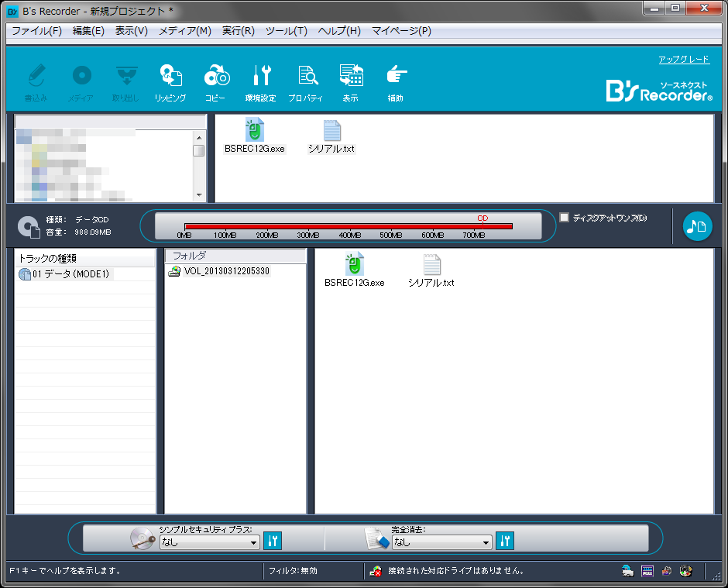728x588 pixels.
Task: Click the フォルダ column header
Action: point(235,256)
